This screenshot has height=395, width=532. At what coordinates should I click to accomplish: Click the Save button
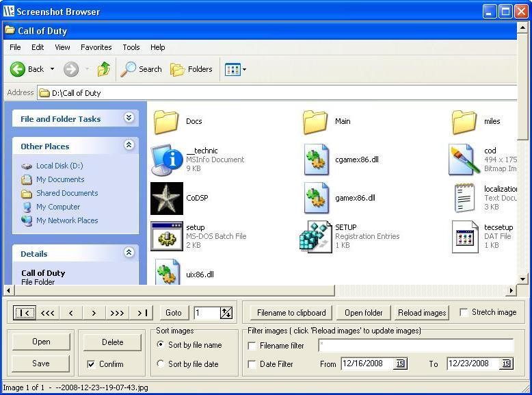point(41,364)
